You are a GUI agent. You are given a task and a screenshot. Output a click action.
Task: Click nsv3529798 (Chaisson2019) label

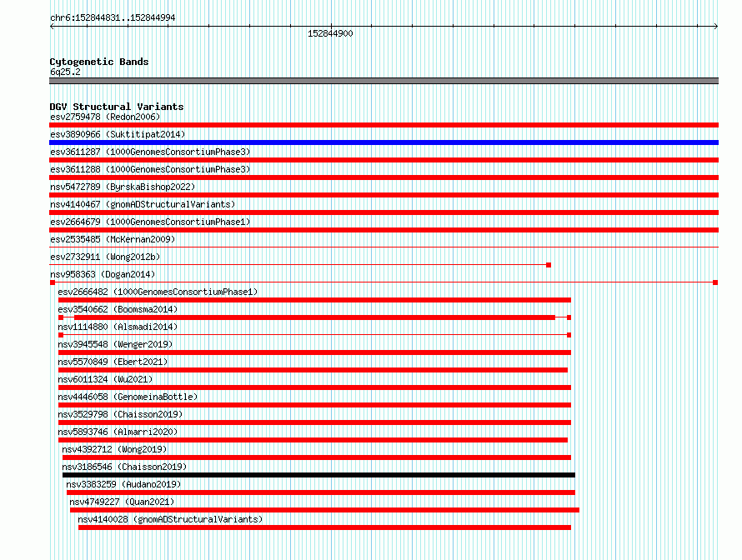[x=120, y=414]
